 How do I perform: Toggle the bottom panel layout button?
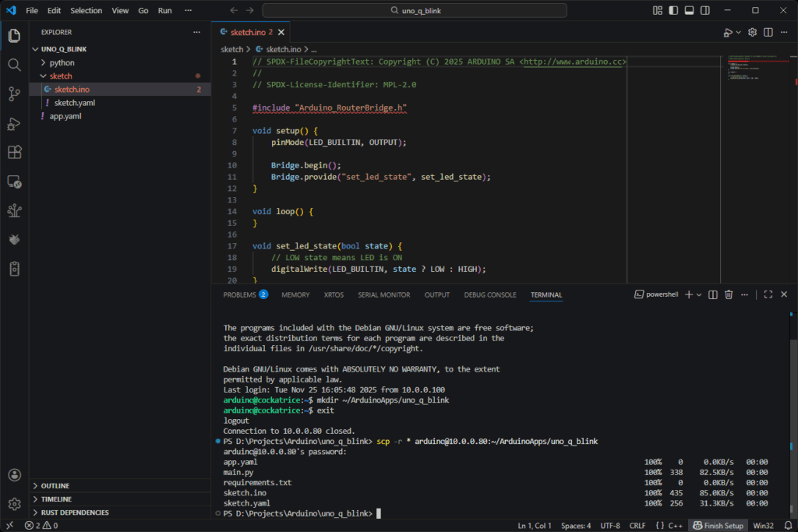tap(689, 11)
